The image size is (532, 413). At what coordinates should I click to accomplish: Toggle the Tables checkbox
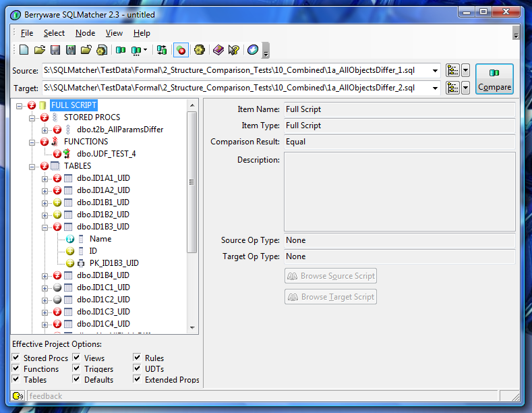[x=16, y=379]
